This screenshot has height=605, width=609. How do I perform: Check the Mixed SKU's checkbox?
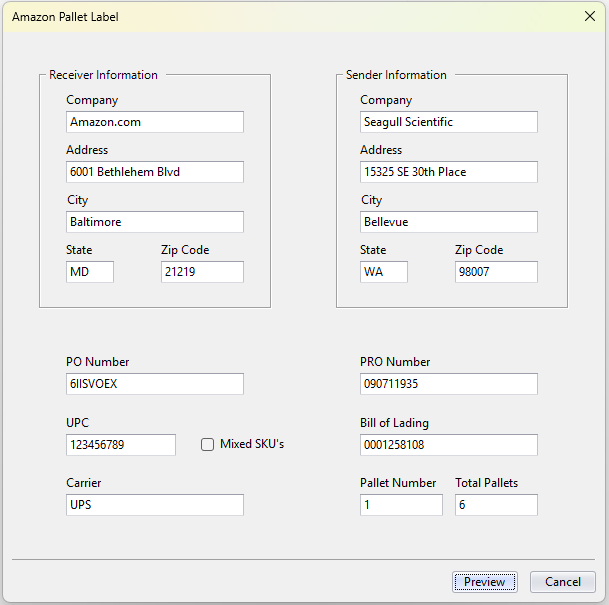click(207, 444)
